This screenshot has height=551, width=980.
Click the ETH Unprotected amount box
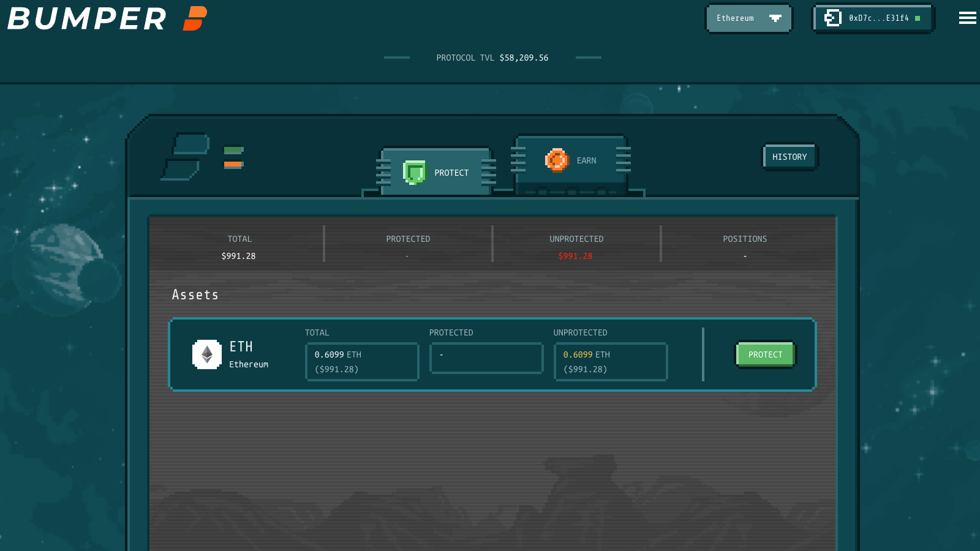pos(611,362)
